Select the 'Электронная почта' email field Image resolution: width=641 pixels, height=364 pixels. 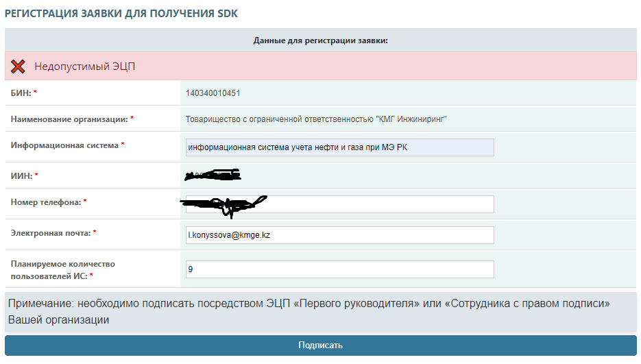coord(339,235)
